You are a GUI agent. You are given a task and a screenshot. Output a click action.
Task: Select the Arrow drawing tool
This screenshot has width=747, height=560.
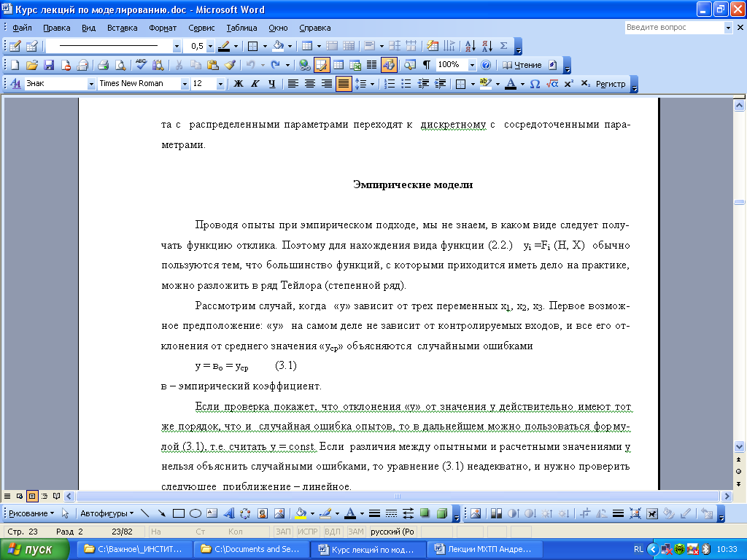(x=161, y=513)
